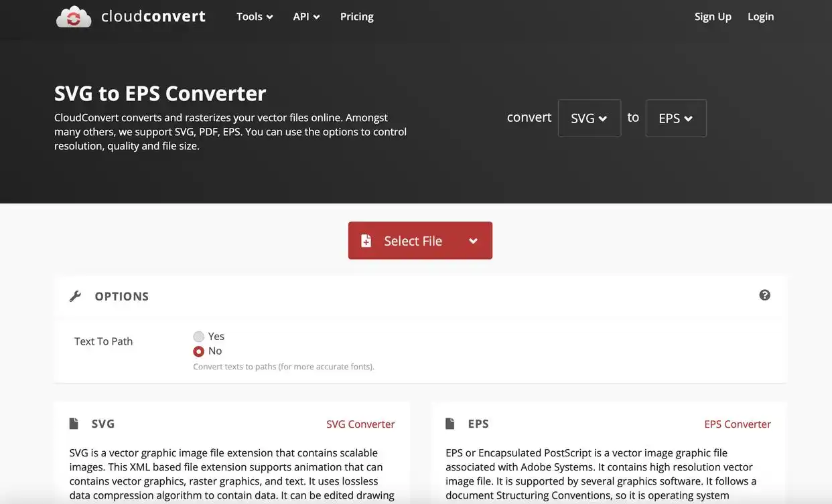Click the file icon next to EPS heading
Screen dimensions: 832x504
click(x=450, y=424)
